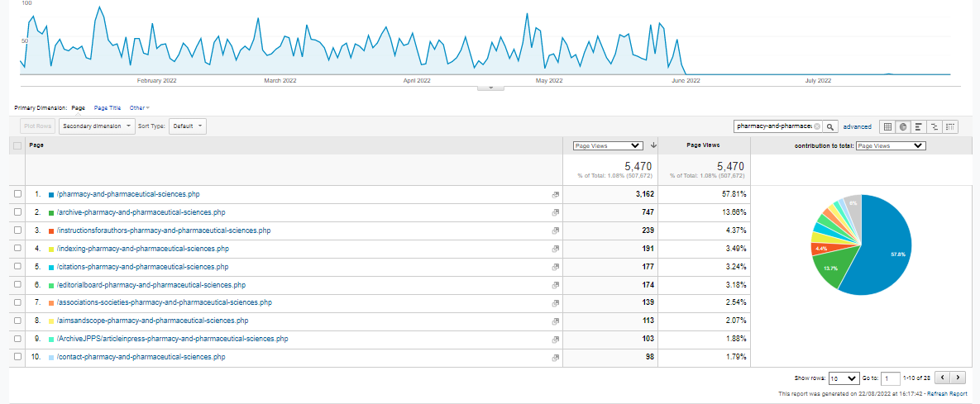The height and width of the screenshot is (404, 980).
Task: Select the Page Title primary dimension
Action: click(108, 107)
